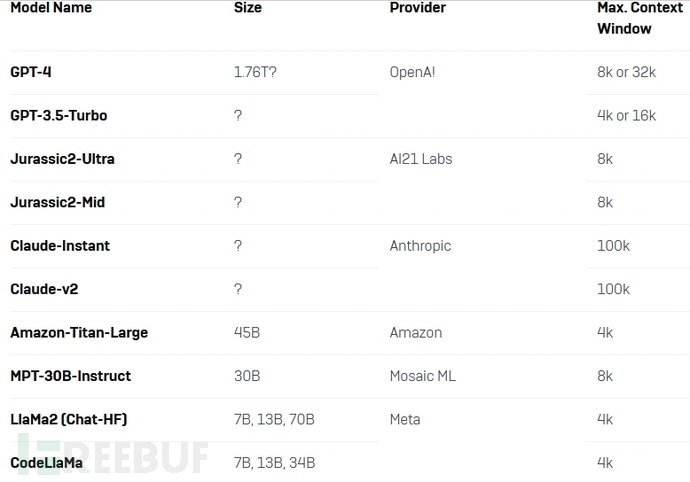This screenshot has width=690, height=482.
Task: Click the 8k or 32k context cell
Action: point(626,72)
